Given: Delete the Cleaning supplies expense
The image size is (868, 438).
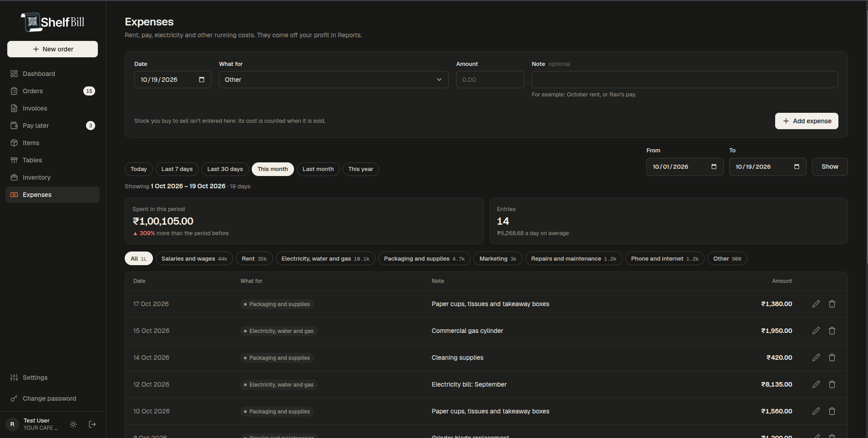Looking at the screenshot, I should [832, 357].
